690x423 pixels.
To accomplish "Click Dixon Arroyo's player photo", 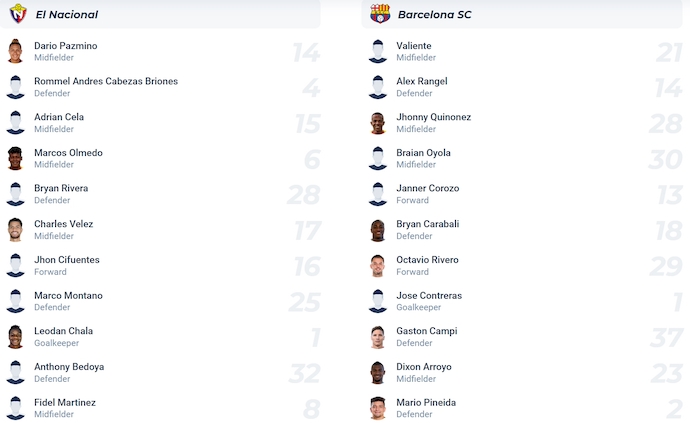I will tap(377, 373).
